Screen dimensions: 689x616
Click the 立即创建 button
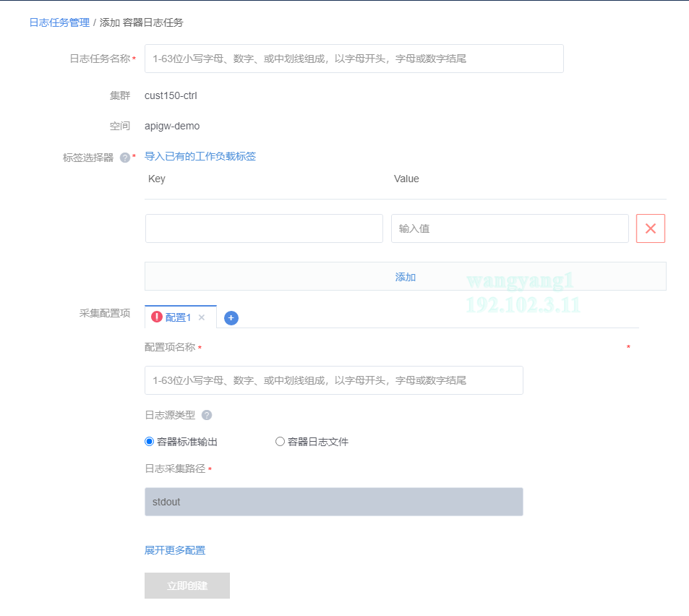187,586
